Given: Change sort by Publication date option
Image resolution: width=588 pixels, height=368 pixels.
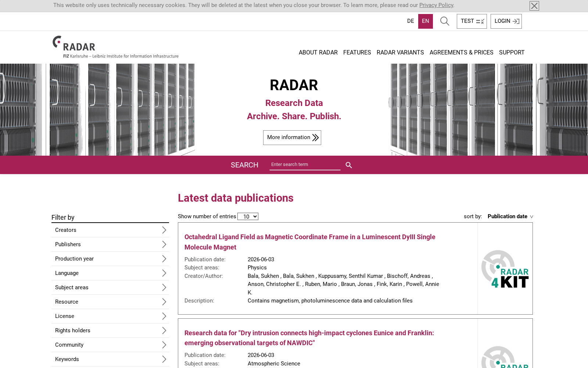Looking at the screenshot, I should 507,216.
